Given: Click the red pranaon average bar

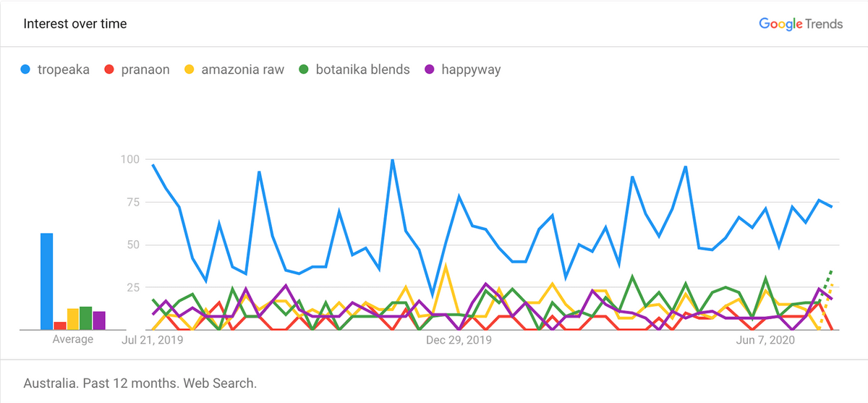Looking at the screenshot, I should pos(60,326).
